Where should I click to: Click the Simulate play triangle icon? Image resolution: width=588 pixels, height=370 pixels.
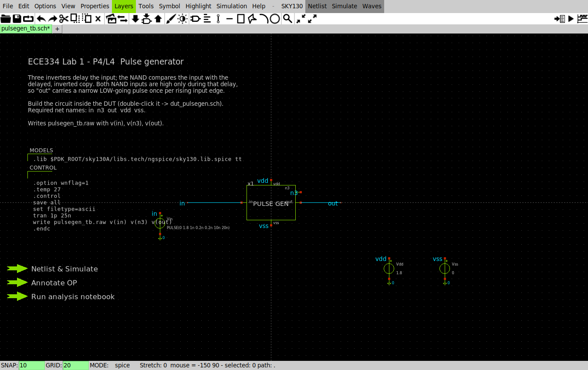(571, 19)
